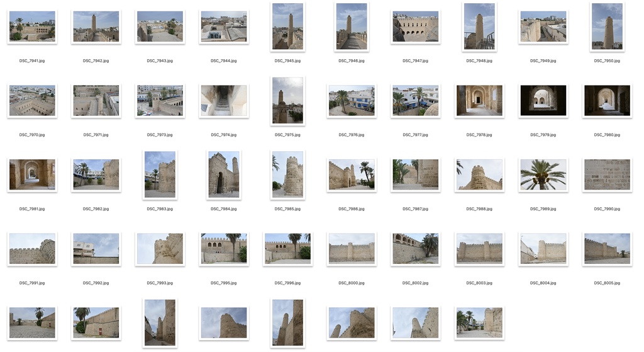Select the DSC_7984.jpg gate thumbnail
Screen dimensions: 644x352
(x=224, y=175)
